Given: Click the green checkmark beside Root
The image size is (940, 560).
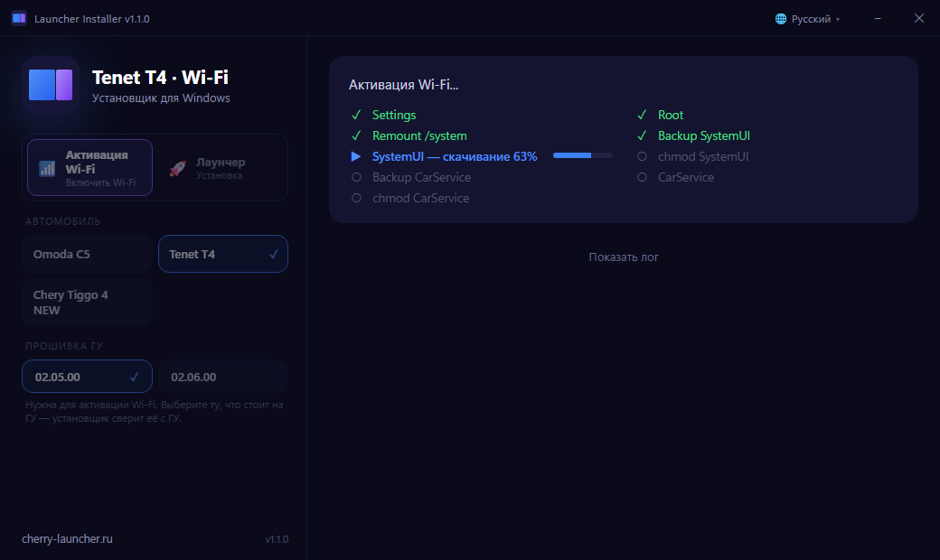Looking at the screenshot, I should [642, 115].
